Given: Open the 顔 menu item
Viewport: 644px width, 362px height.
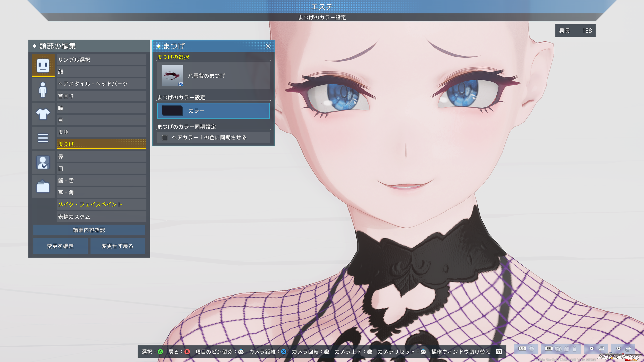Looking at the screenshot, I should pos(101,72).
